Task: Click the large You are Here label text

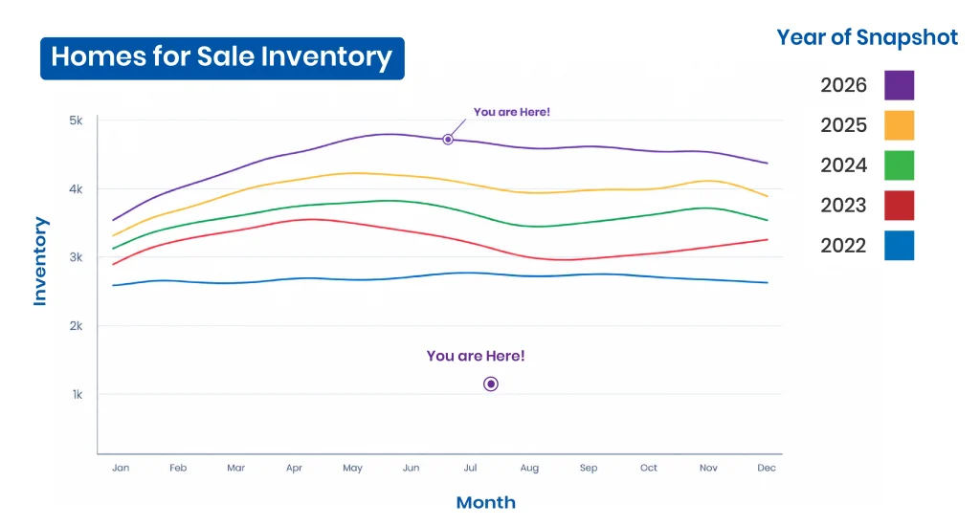Action: click(476, 356)
